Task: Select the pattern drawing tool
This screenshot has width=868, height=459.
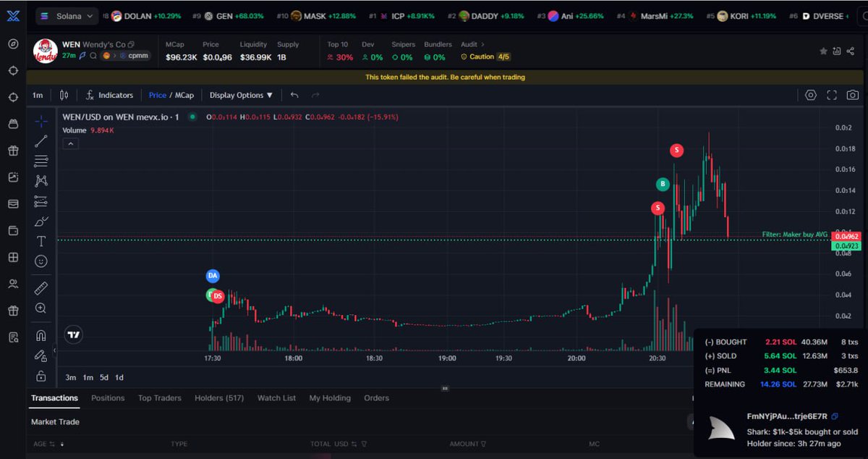Action: pyautogui.click(x=41, y=181)
